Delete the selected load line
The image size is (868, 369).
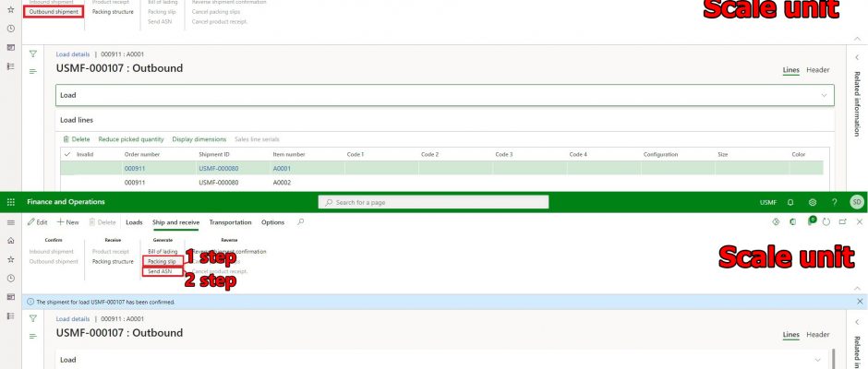pyautogui.click(x=77, y=139)
